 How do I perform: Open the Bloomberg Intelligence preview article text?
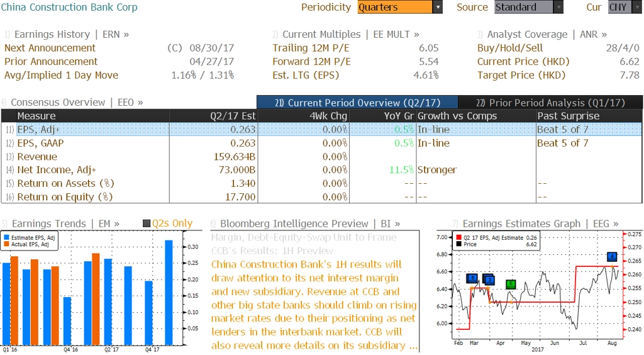point(314,305)
